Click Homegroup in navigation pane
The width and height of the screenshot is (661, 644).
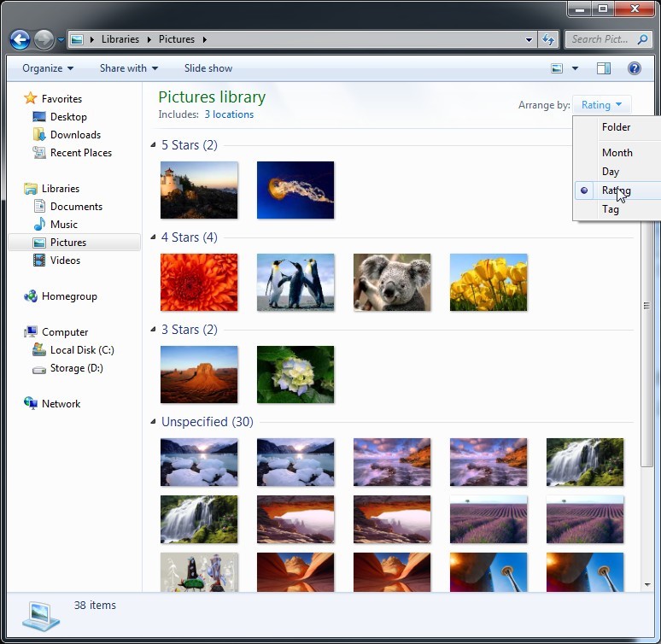[x=69, y=296]
